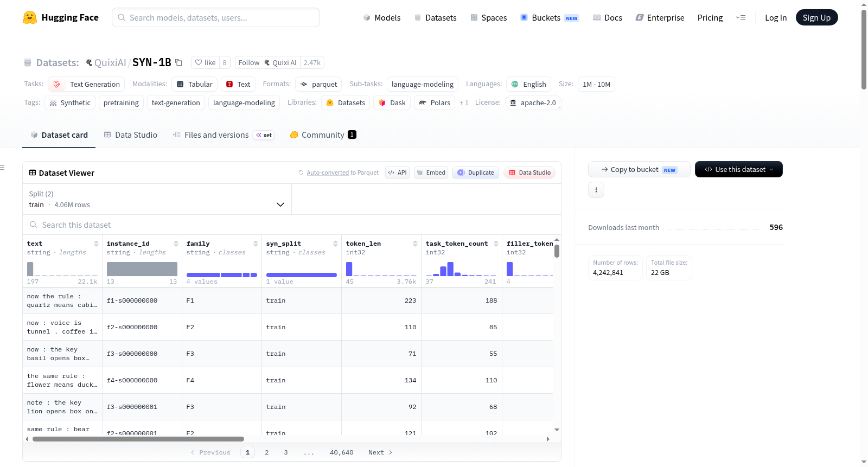Switch to the Data Studio tab

[131, 135]
